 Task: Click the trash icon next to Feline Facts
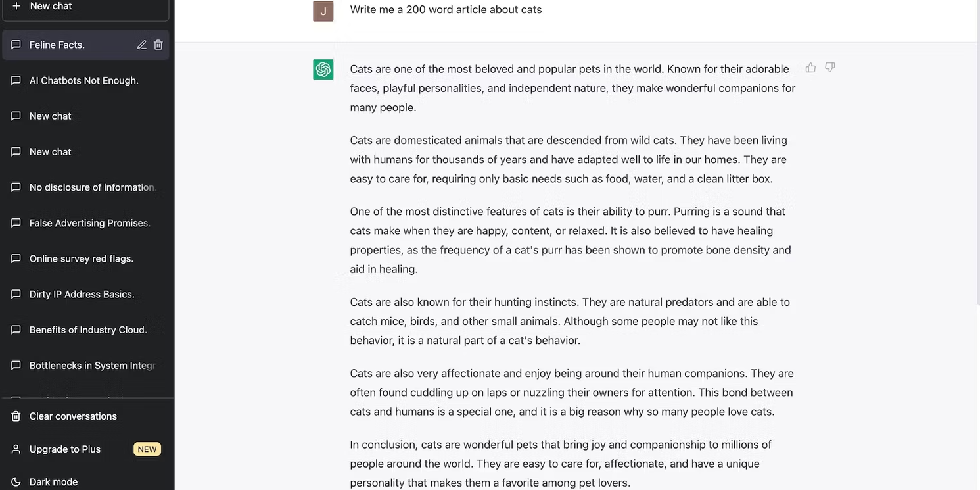(x=158, y=45)
